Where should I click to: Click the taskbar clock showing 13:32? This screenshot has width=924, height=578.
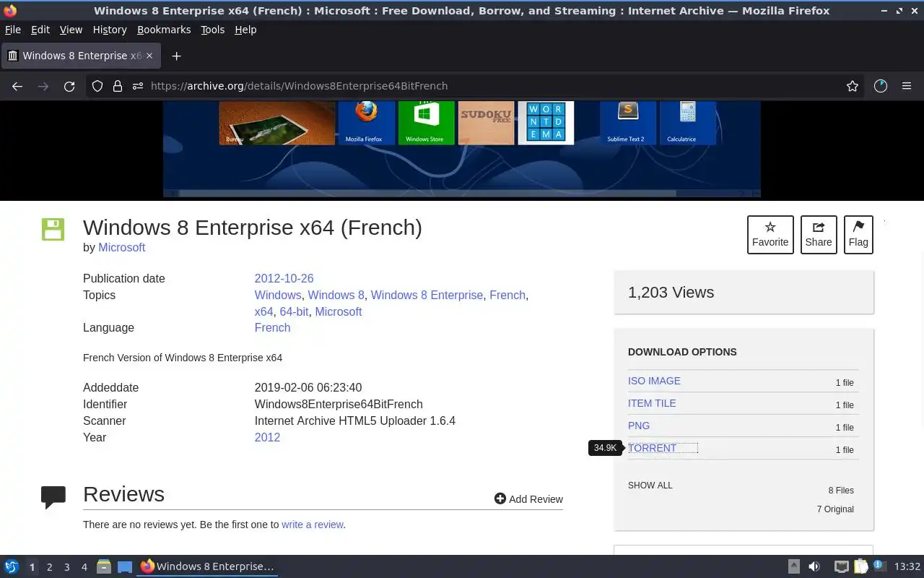(907, 567)
